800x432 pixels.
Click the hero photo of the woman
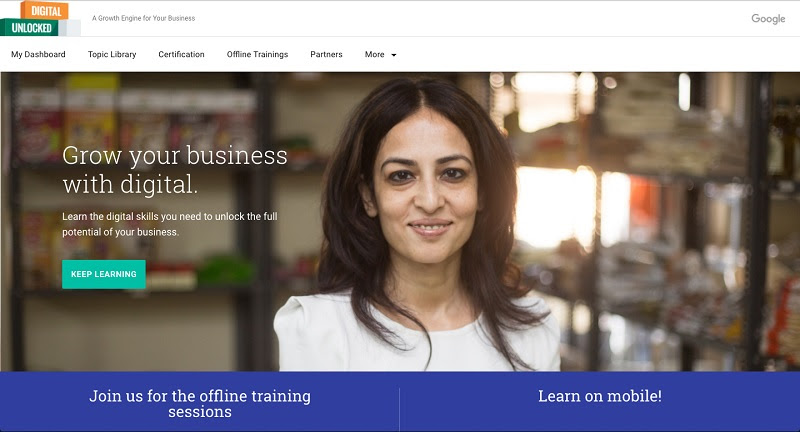coord(418,224)
